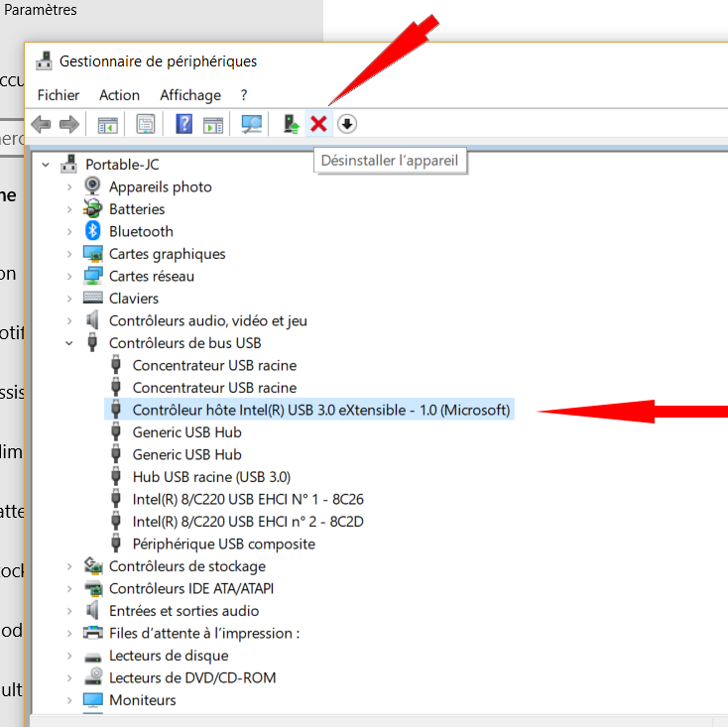Image resolution: width=728 pixels, height=727 pixels.
Task: Click the Paramètres window title
Action: coord(41,10)
